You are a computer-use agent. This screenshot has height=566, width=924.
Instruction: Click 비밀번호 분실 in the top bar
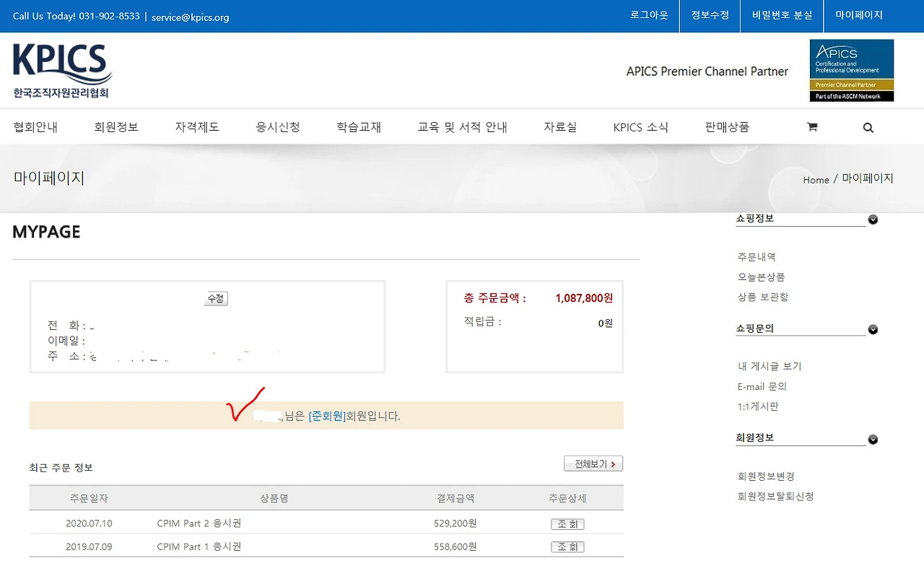(782, 15)
